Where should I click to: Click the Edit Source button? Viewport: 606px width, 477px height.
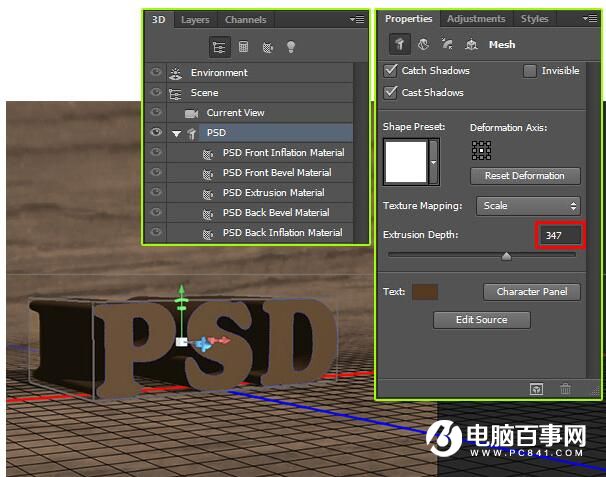[x=482, y=320]
